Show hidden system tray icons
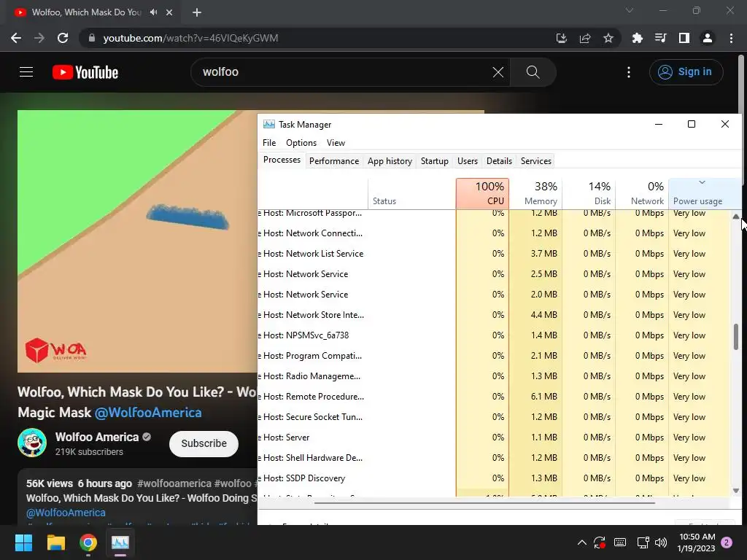 [x=581, y=542]
